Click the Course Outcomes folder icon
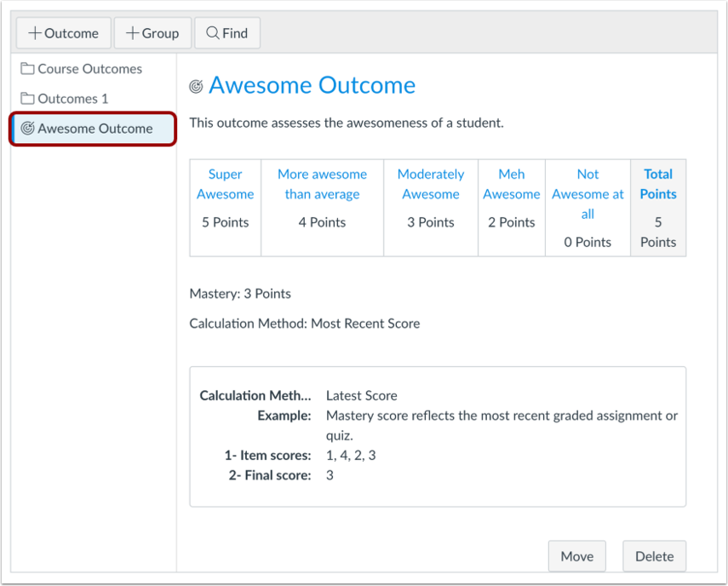 (x=27, y=69)
